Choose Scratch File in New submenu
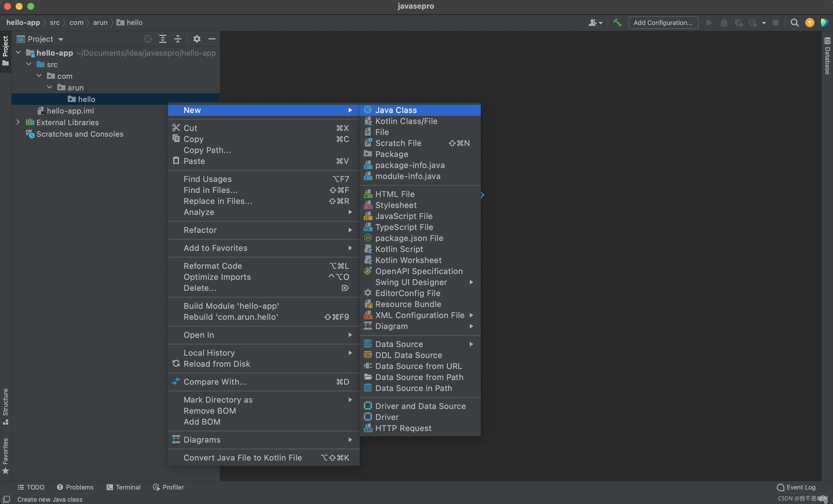The width and height of the screenshot is (833, 504). (420, 143)
